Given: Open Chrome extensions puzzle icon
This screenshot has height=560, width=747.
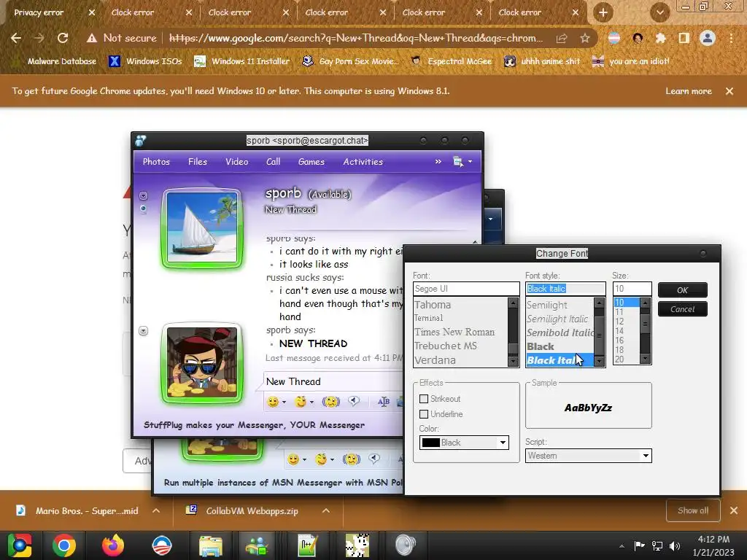Looking at the screenshot, I should (x=661, y=38).
